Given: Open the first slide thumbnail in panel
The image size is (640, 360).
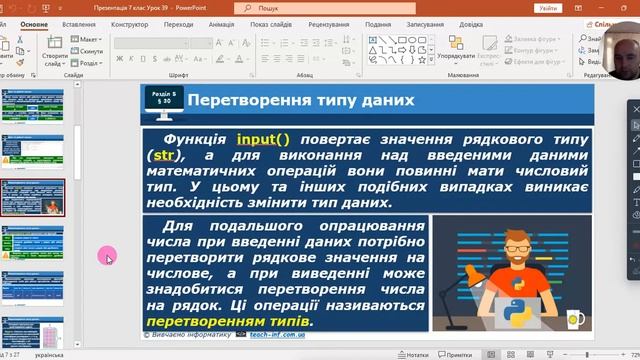Looking at the screenshot, I should pyautogui.click(x=33, y=107).
